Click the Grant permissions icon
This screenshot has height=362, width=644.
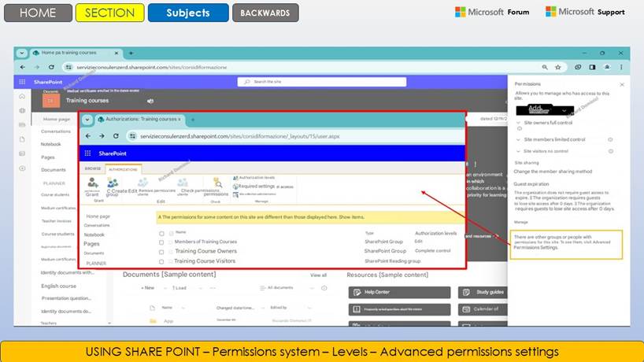93,184
